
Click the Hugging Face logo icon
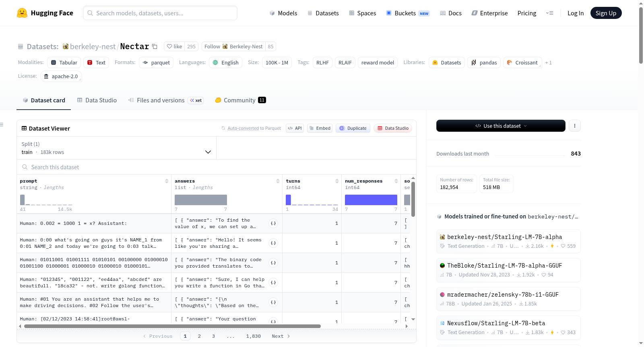[22, 13]
